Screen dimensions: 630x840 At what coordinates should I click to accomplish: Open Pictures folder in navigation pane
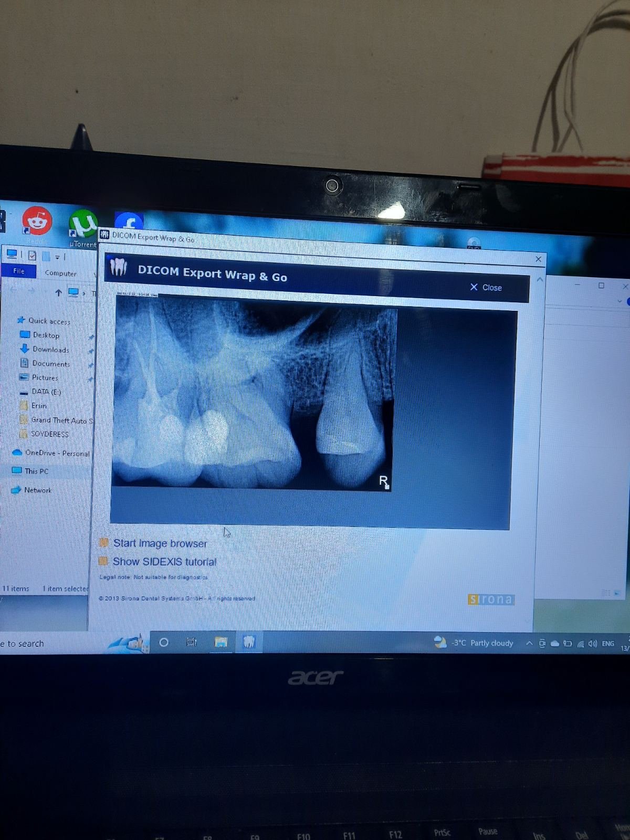[39, 377]
